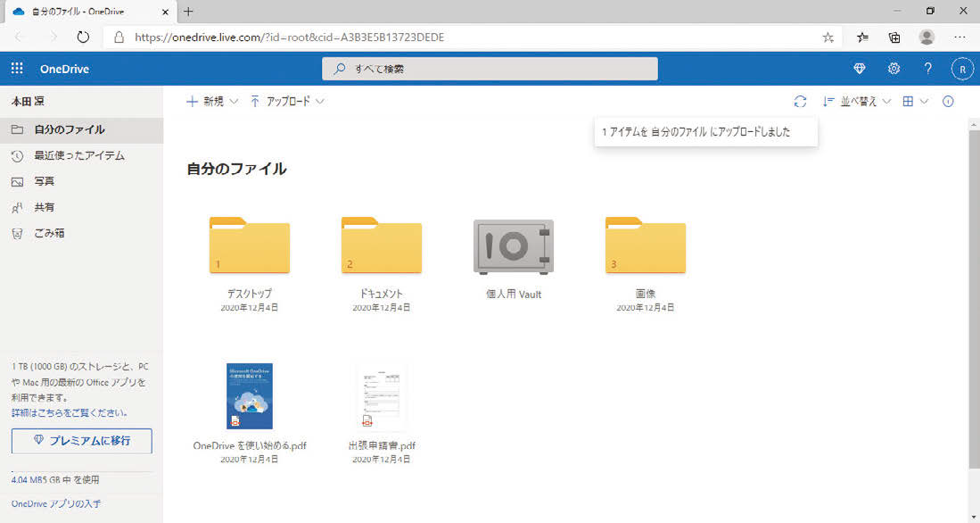Open OneDrive settings via the gear icon
The height and width of the screenshot is (523, 980).
(x=893, y=68)
